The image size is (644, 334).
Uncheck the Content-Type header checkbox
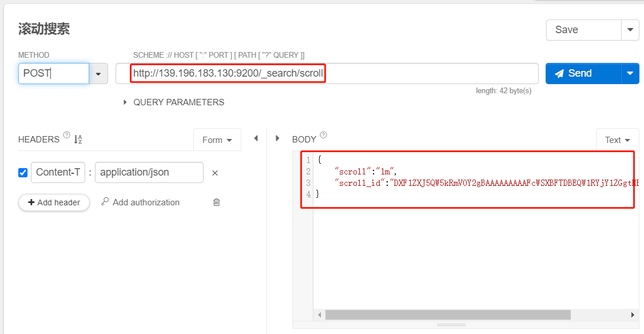(23, 173)
